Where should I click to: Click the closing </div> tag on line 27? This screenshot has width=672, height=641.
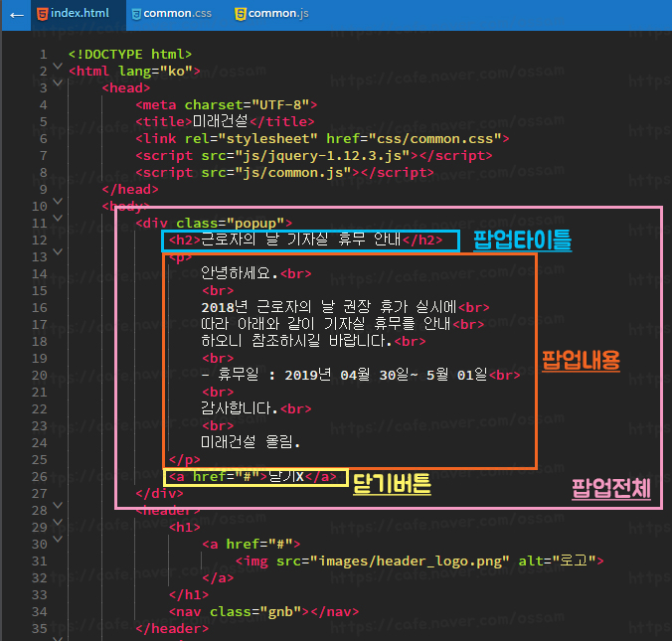(159, 494)
